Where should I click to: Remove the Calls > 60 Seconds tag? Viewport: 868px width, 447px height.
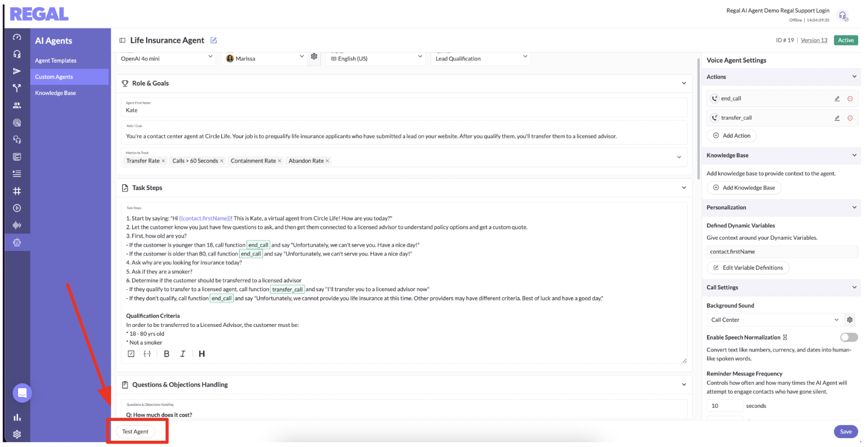click(221, 161)
